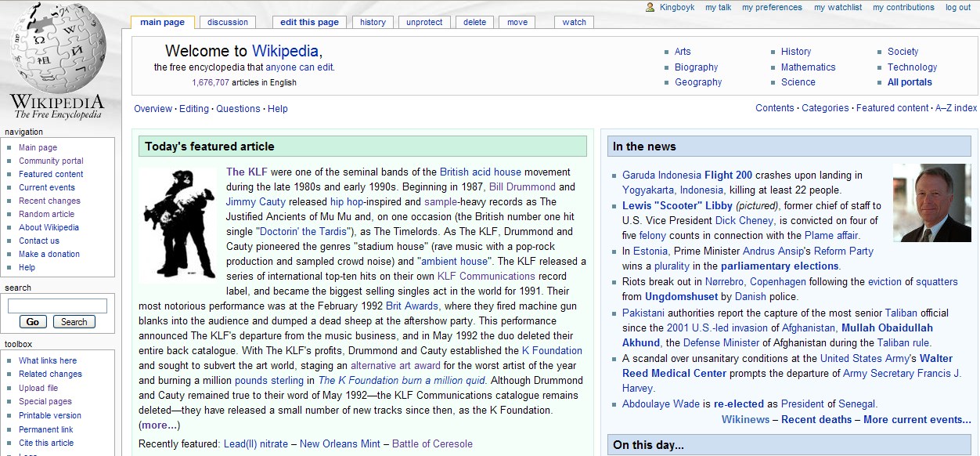
Task: Open the Brit Awards link
Action: (412, 306)
